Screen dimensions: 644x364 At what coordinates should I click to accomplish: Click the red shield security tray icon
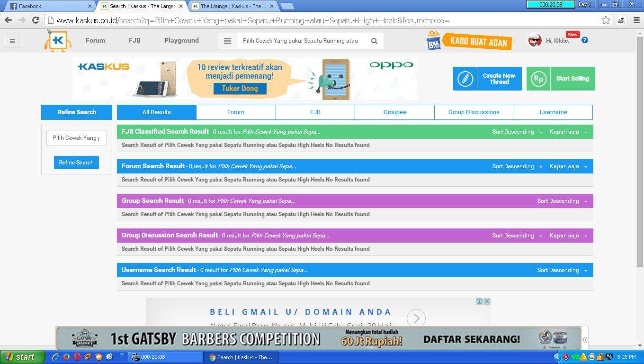click(565, 357)
